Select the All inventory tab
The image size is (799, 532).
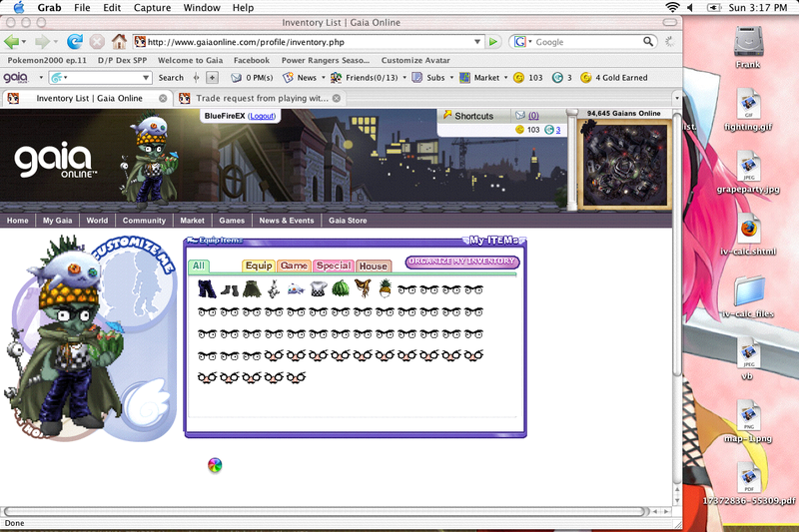pyautogui.click(x=199, y=266)
